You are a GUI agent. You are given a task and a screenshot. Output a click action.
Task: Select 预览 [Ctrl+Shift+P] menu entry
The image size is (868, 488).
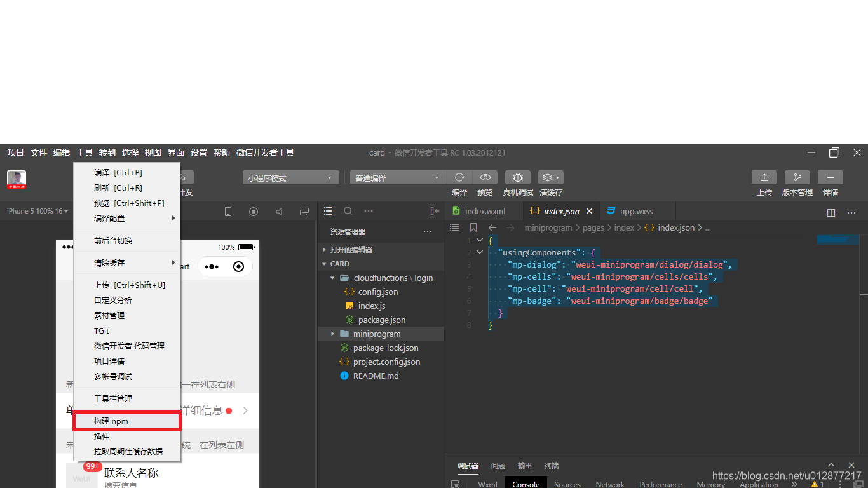[127, 203]
